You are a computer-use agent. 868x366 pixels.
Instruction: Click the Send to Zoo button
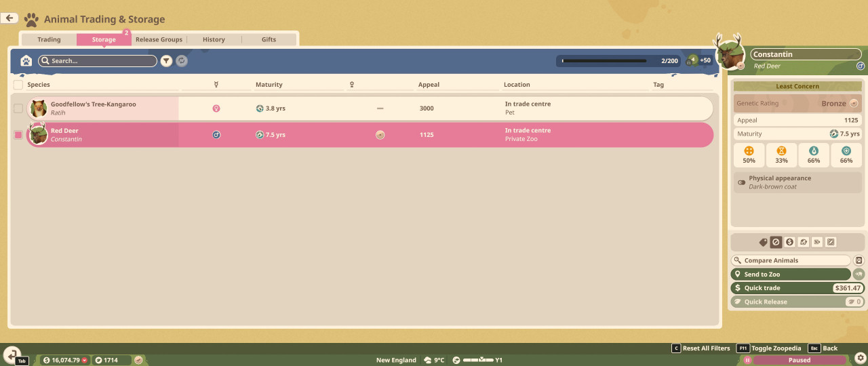[x=791, y=274]
